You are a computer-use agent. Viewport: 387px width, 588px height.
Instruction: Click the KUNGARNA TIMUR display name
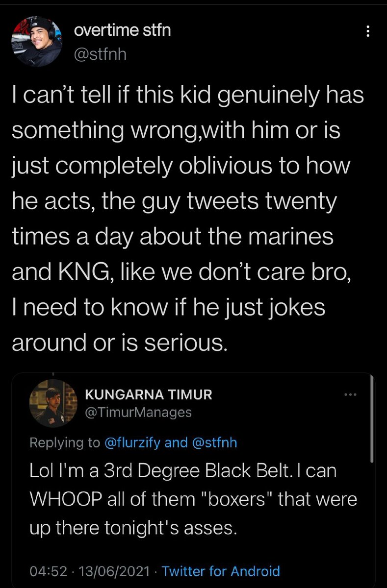[149, 395]
